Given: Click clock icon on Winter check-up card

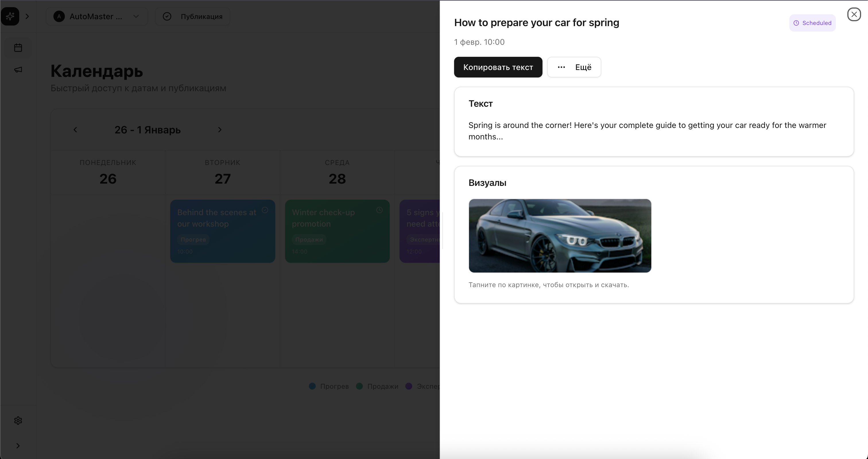Looking at the screenshot, I should click(x=379, y=210).
